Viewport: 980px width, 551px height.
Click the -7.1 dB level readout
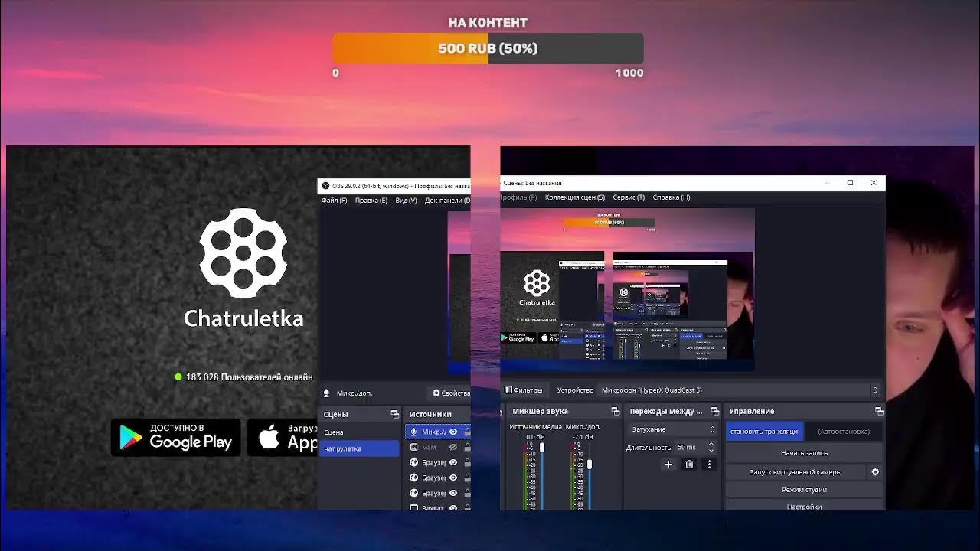tap(583, 437)
